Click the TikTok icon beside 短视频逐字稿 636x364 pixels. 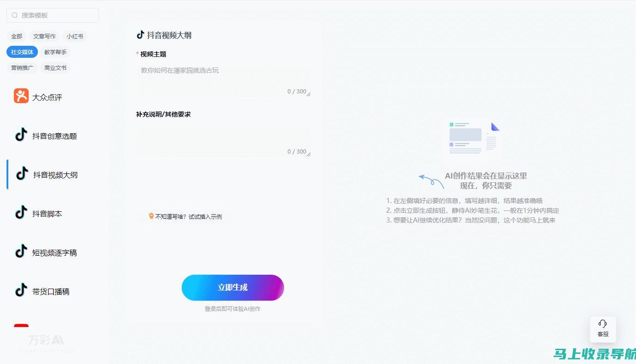(x=21, y=251)
